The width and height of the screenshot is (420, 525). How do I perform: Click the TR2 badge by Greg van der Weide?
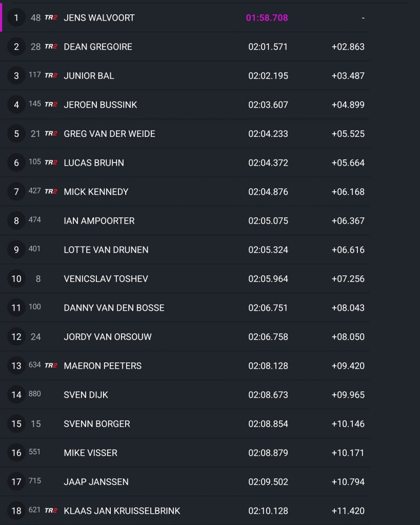[x=51, y=133]
